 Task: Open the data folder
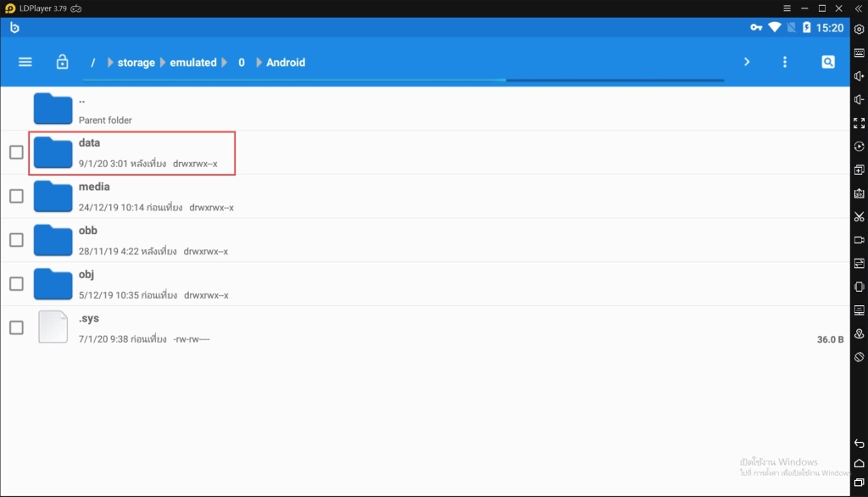(x=426, y=153)
